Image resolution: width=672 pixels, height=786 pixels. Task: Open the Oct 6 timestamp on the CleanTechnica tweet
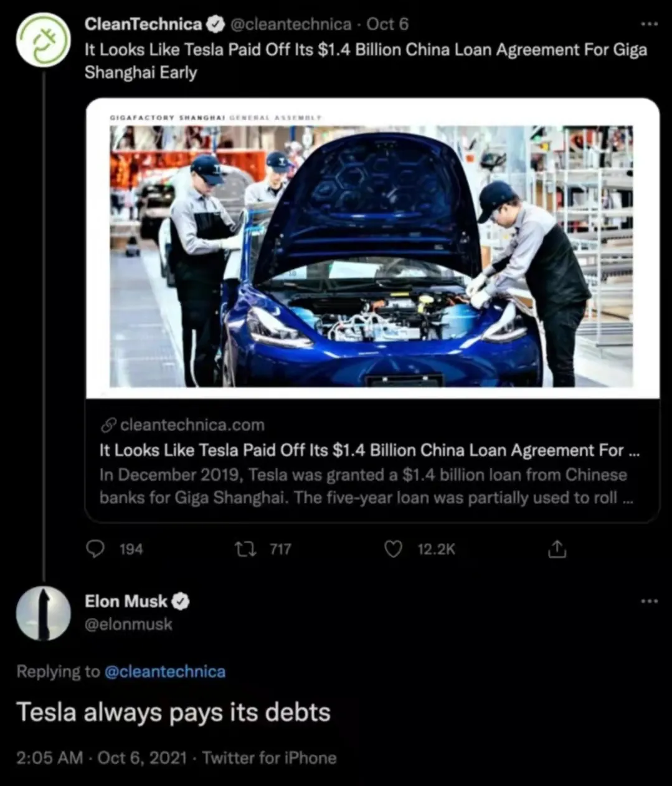[387, 24]
